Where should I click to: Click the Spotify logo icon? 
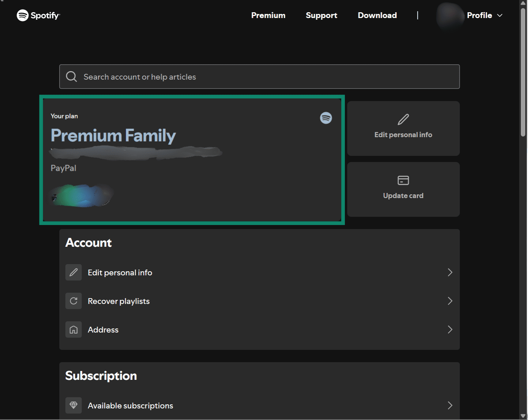(x=22, y=15)
